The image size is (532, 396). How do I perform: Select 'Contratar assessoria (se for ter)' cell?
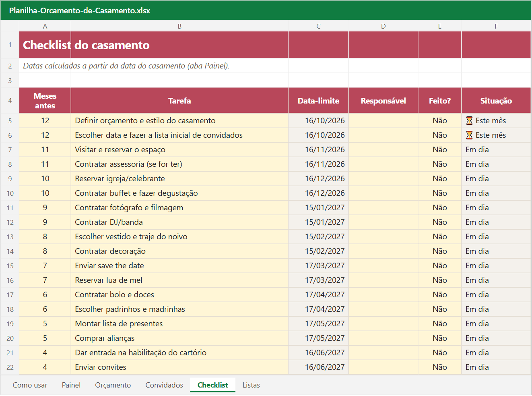coord(179,164)
